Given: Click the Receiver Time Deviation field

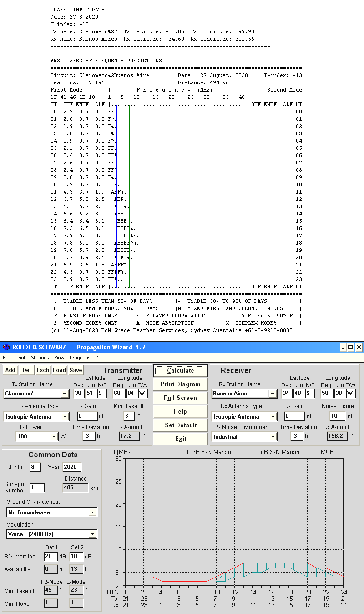Looking at the screenshot, I should [x=297, y=436].
